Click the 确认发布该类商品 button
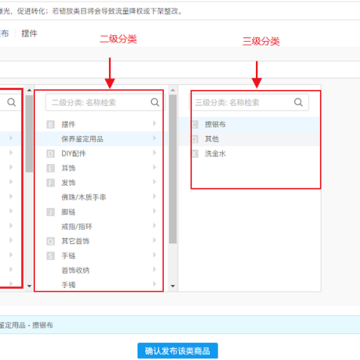This screenshot has height=360, width=360. click(x=178, y=351)
